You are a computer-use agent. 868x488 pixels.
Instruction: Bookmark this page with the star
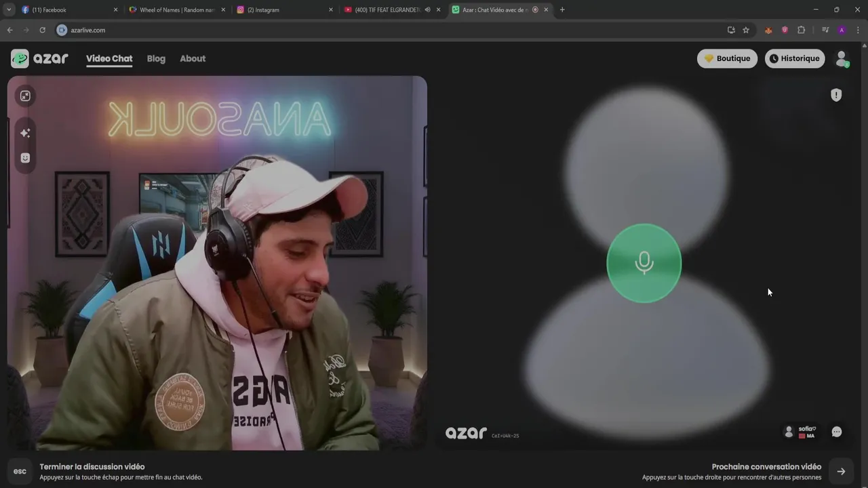click(746, 30)
